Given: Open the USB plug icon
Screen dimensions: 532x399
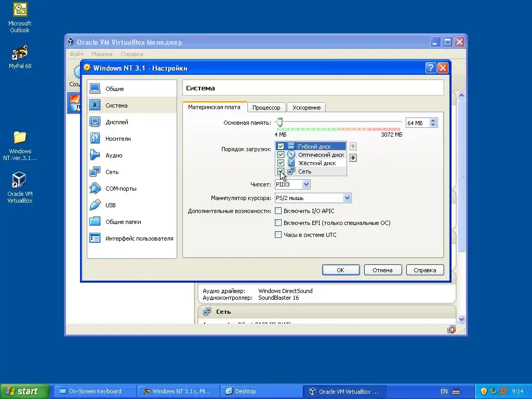Looking at the screenshot, I should (x=95, y=205).
